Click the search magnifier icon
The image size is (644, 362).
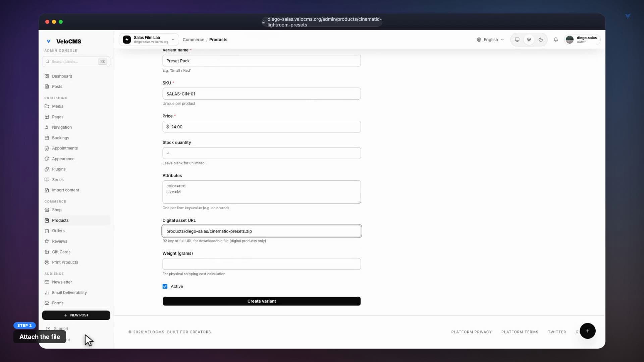(48, 62)
